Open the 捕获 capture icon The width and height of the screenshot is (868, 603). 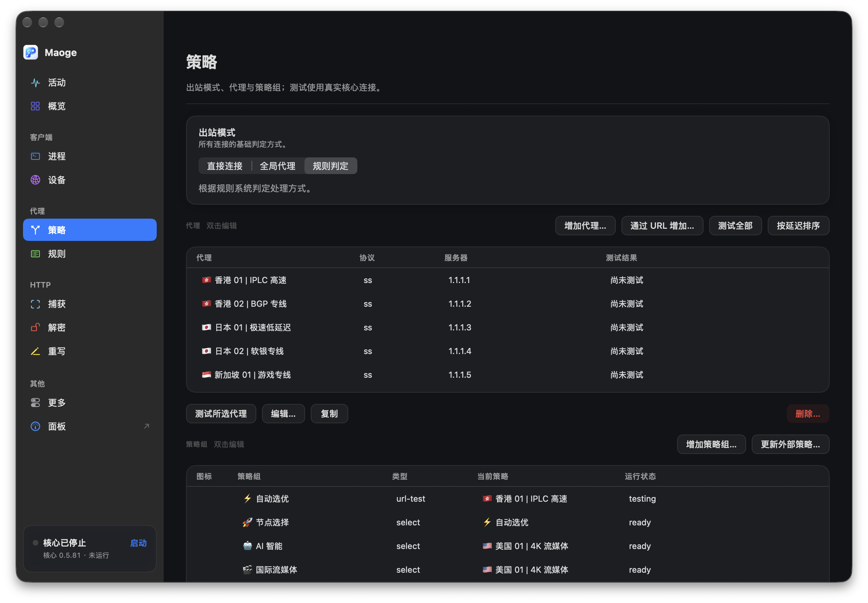[x=35, y=304]
